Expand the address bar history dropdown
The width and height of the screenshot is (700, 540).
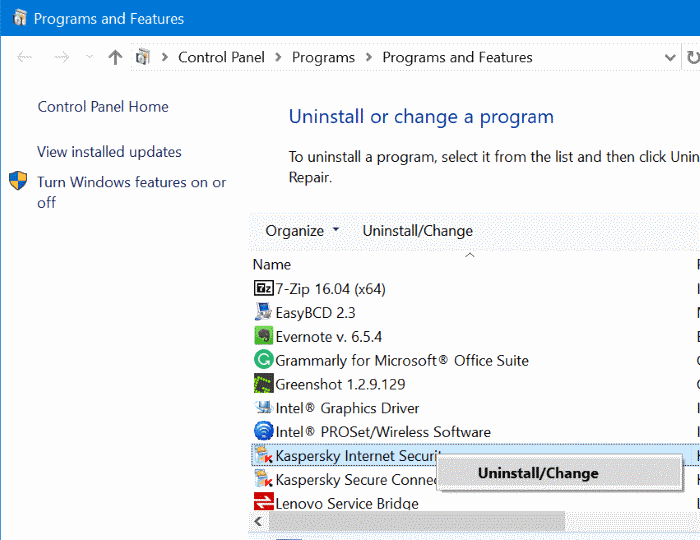click(x=670, y=58)
